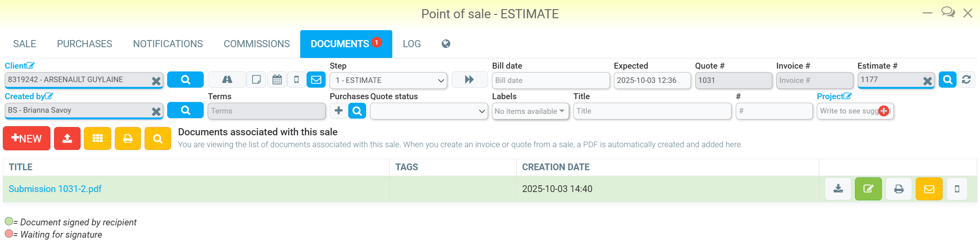Click the yellow grid view button
This screenshot has width=980, height=244.
click(97, 138)
